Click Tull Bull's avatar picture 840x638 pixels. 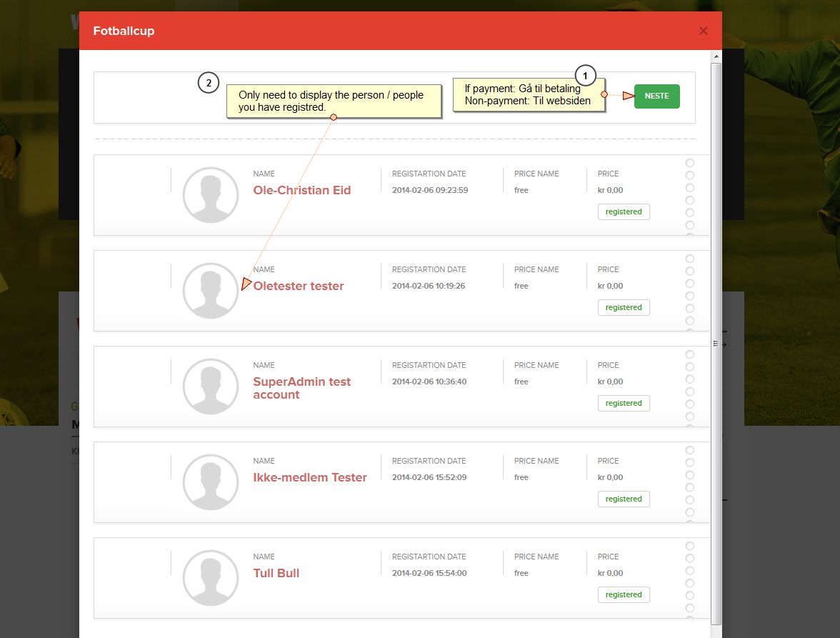pos(211,578)
